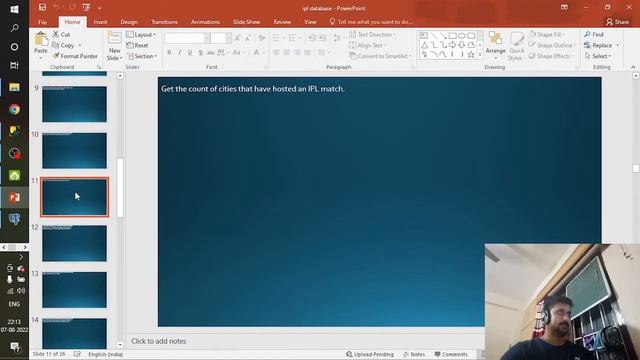The height and width of the screenshot is (360, 640).
Task: Open Chrome from the taskbar
Action: [14, 109]
